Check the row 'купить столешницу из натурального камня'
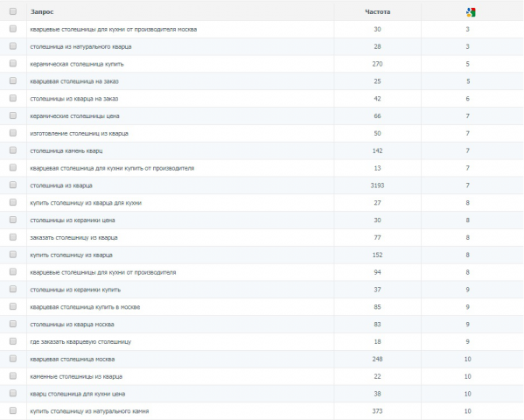This screenshot has height=420, width=524. point(13,410)
